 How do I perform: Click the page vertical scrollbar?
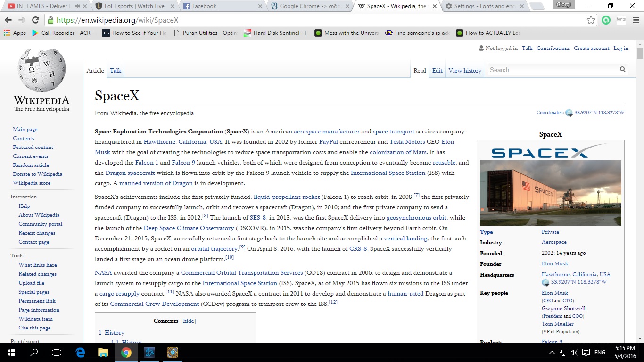coord(640,189)
